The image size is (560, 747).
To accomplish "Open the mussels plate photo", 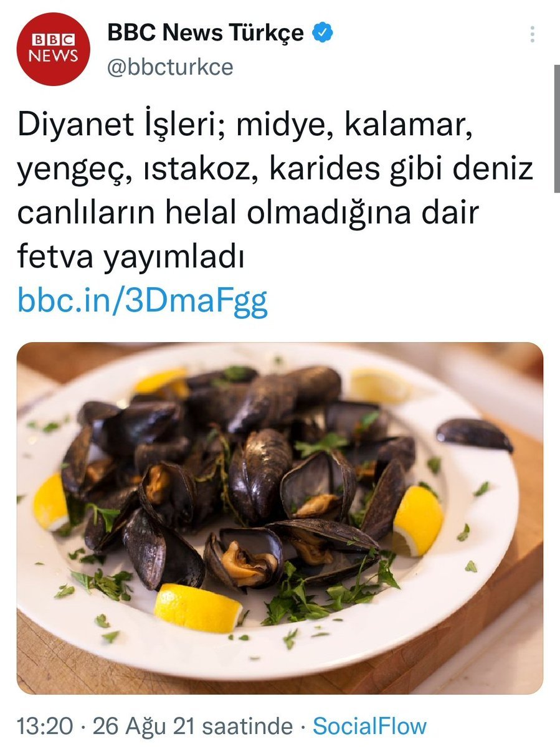I will click(280, 518).
